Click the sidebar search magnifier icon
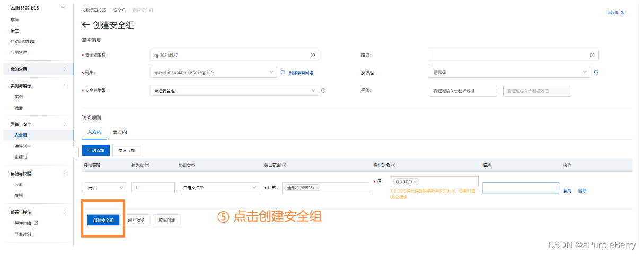 pos(63,7)
